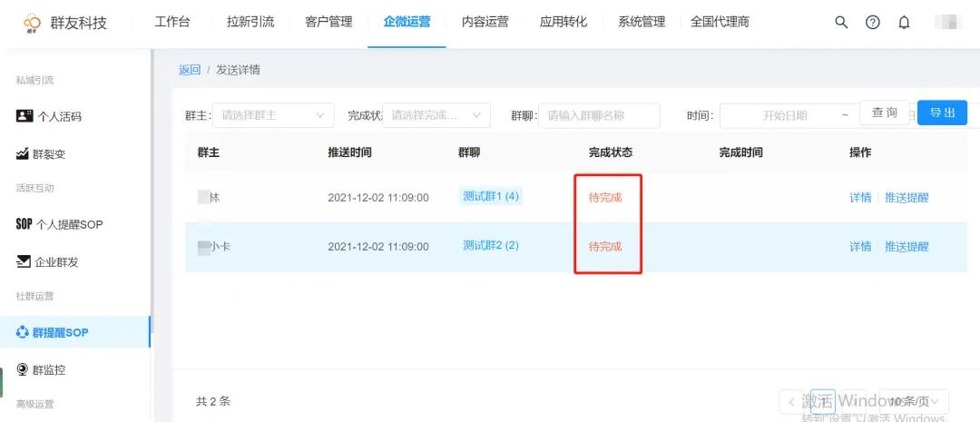Click the 群主 name ending in 林
Screen dimensions: 980x422
click(209, 198)
